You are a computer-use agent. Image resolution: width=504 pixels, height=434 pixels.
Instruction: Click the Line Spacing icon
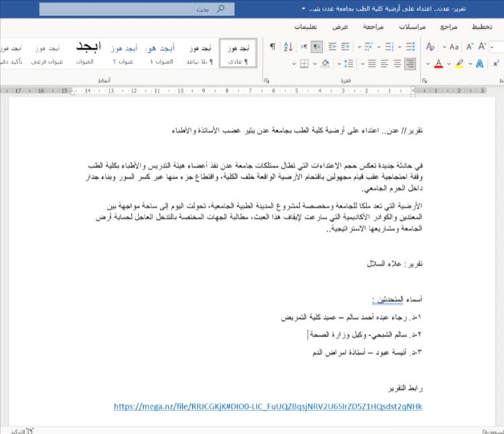[348, 64]
